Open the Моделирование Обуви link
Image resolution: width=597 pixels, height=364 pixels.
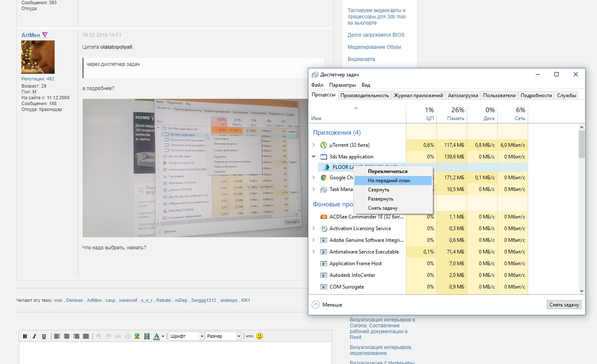(374, 47)
